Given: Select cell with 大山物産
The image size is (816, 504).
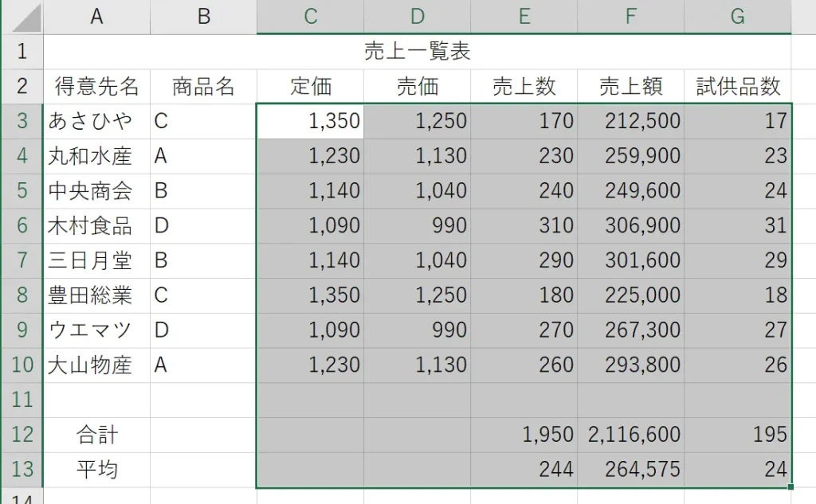Looking at the screenshot, I should pos(96,365).
